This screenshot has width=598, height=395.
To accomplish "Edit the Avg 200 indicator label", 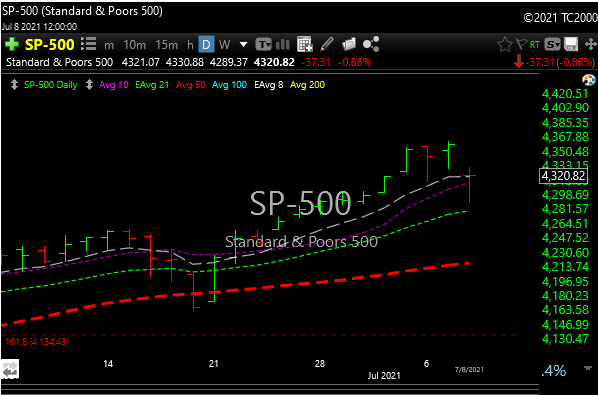I will 307,85.
